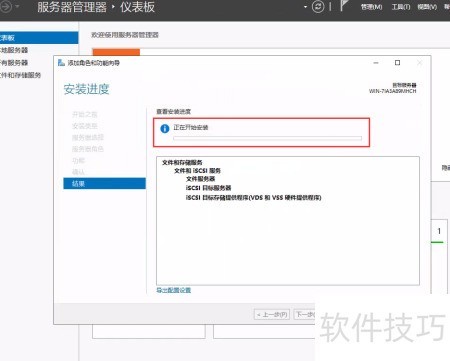Click the refresh icon in Server Manager header
450x361 pixels.
(x=318, y=7)
